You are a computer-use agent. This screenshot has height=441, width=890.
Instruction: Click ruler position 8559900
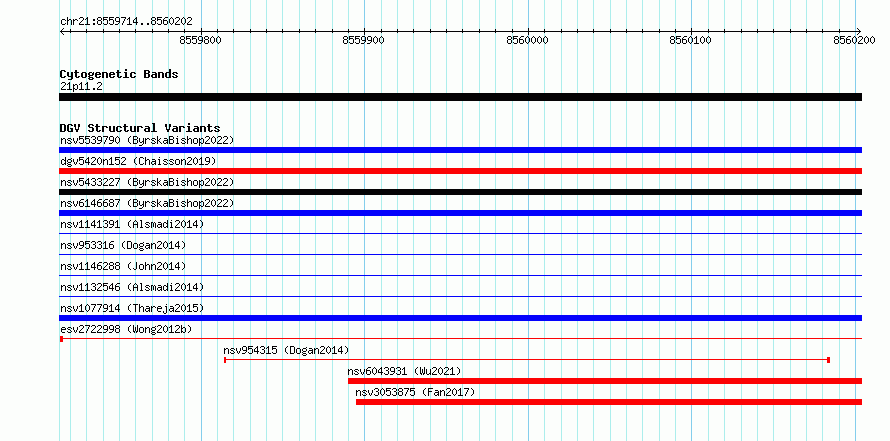364,40
